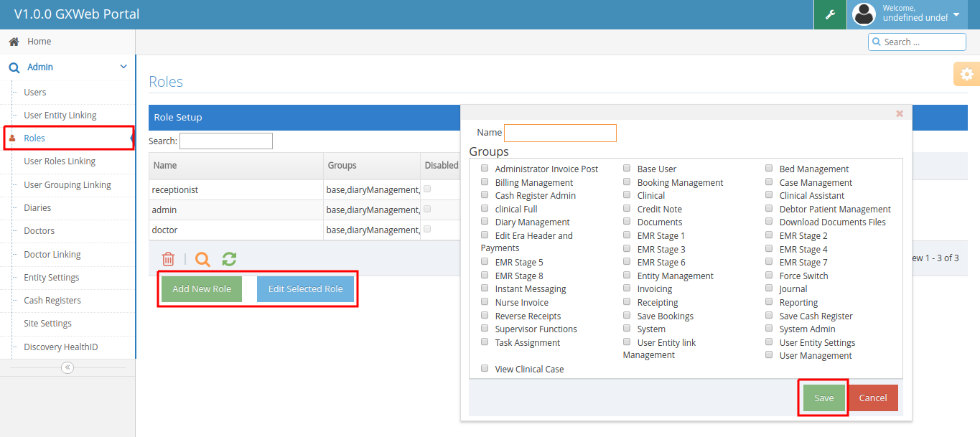Toggle the Disabled checkbox for receptionist
Screen dimensions: 980x437
click(x=428, y=189)
